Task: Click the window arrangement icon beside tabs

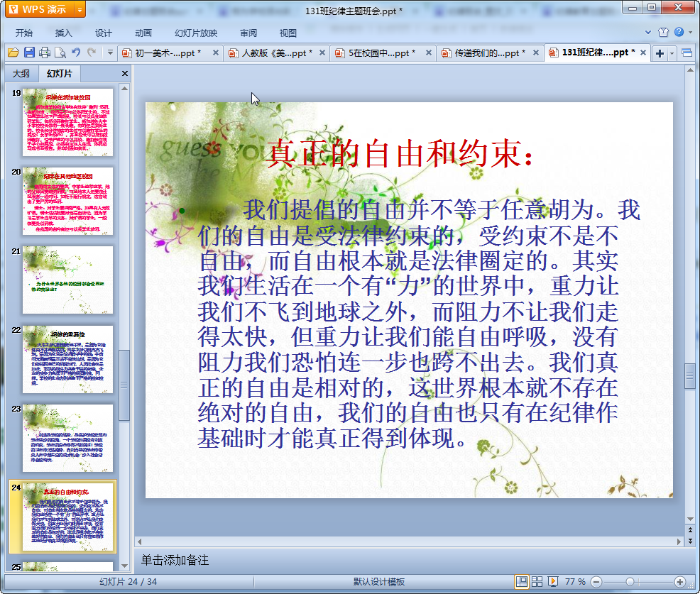Action: [687, 53]
